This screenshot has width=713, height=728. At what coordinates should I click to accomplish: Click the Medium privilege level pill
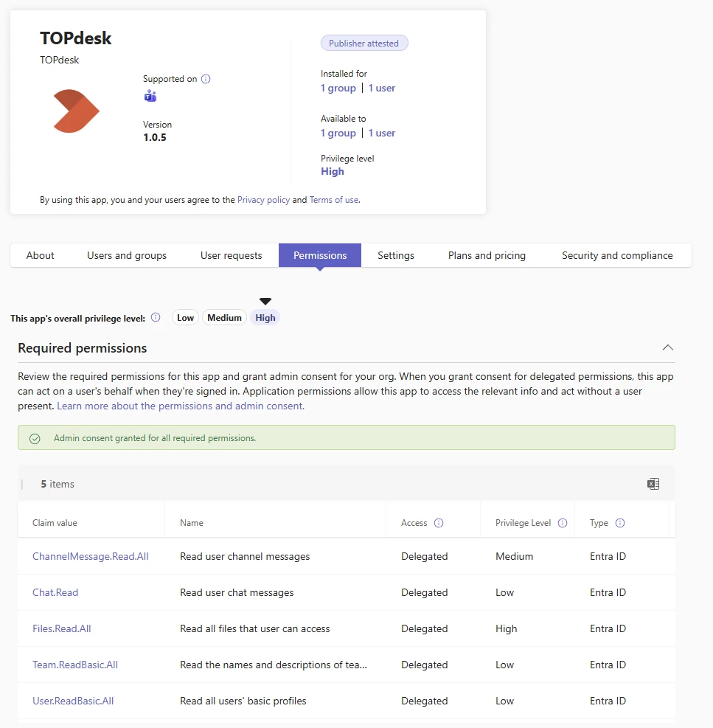pos(224,318)
